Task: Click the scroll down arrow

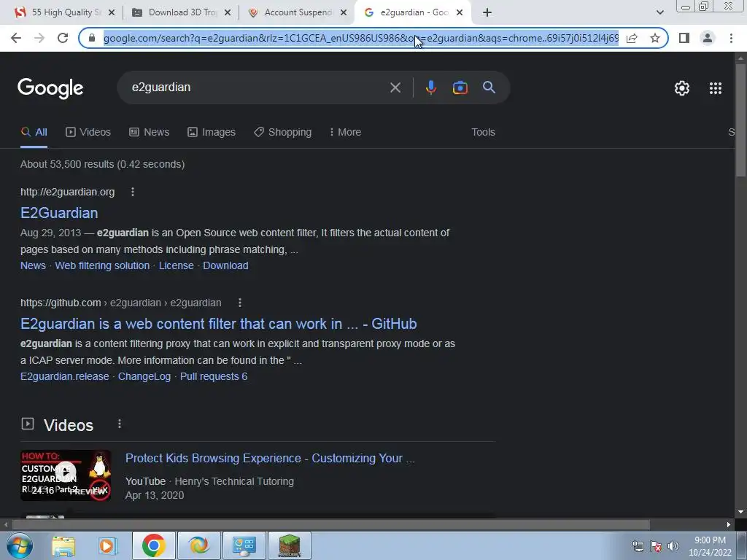Action: coord(740,512)
